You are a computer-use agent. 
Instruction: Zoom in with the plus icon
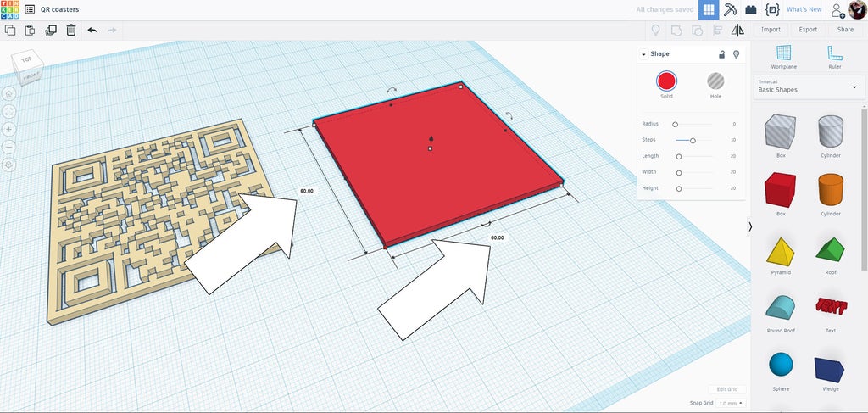[x=8, y=129]
